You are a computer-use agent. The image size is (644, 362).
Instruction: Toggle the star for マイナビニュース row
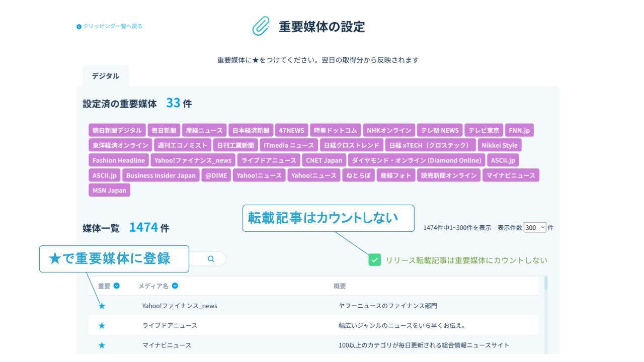pos(102,345)
